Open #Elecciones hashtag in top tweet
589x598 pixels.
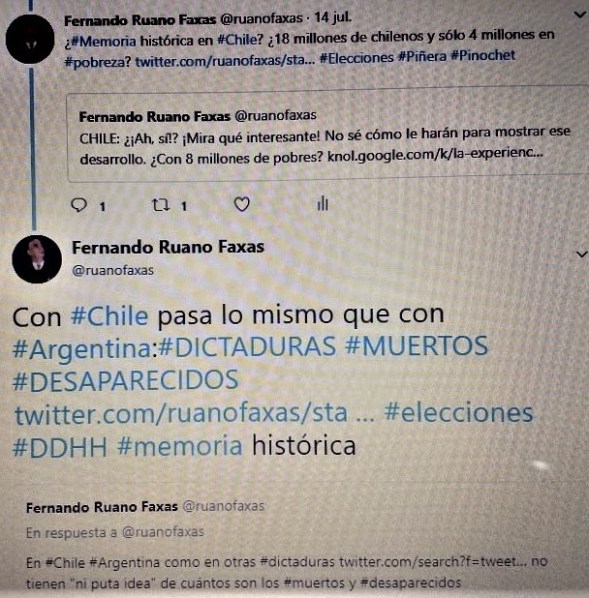pyautogui.click(x=356, y=58)
